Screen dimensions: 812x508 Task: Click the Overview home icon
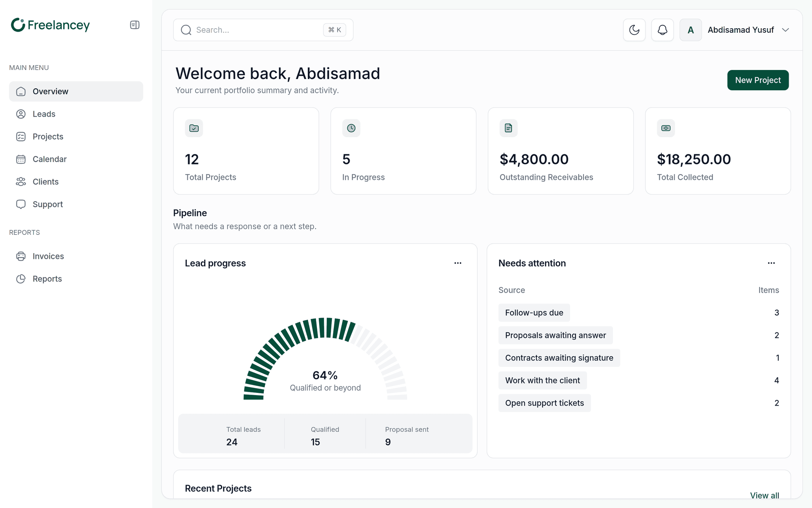coord(21,91)
